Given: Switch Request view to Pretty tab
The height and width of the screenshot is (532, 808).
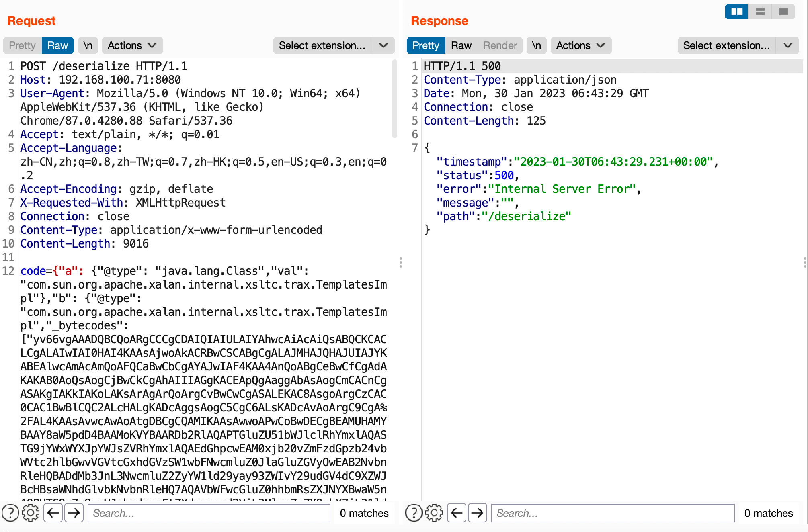Looking at the screenshot, I should 23,45.
